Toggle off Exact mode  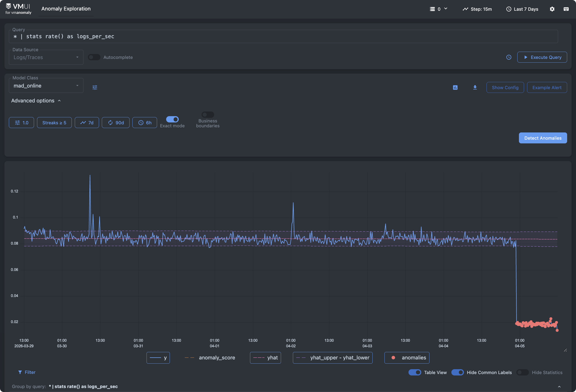[x=172, y=119]
